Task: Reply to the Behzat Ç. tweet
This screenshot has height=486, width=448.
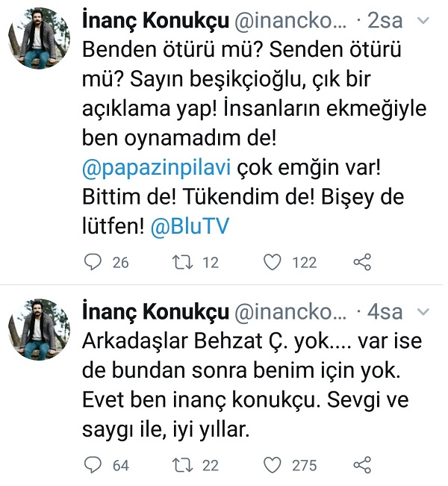Action: point(93,465)
